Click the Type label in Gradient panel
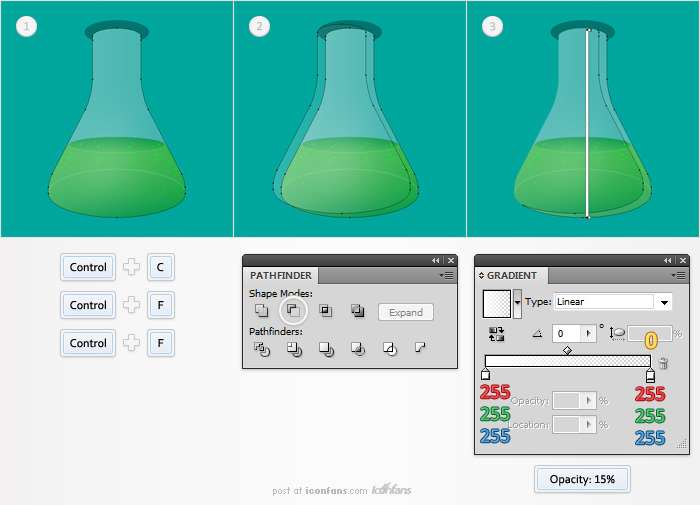700x505 pixels. coord(538,302)
